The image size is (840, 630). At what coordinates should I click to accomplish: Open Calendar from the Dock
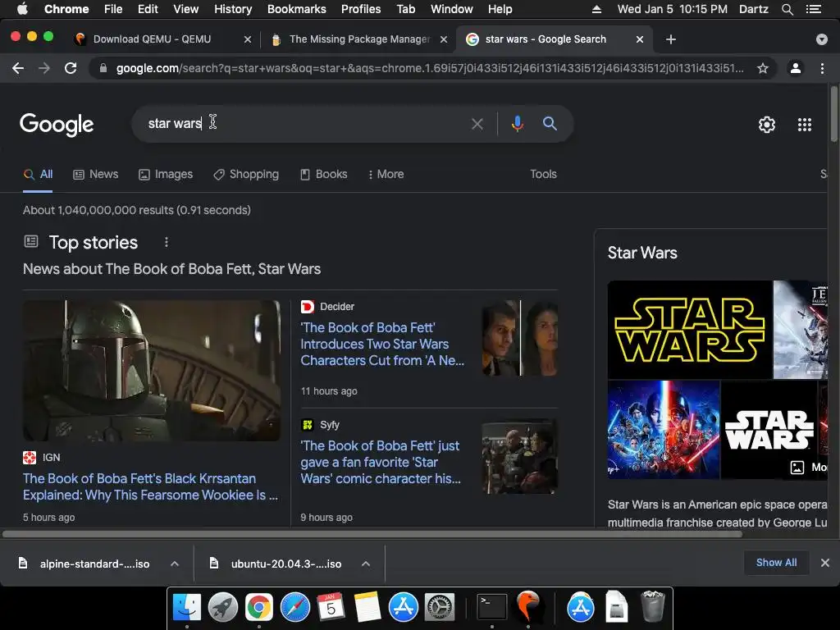331,607
